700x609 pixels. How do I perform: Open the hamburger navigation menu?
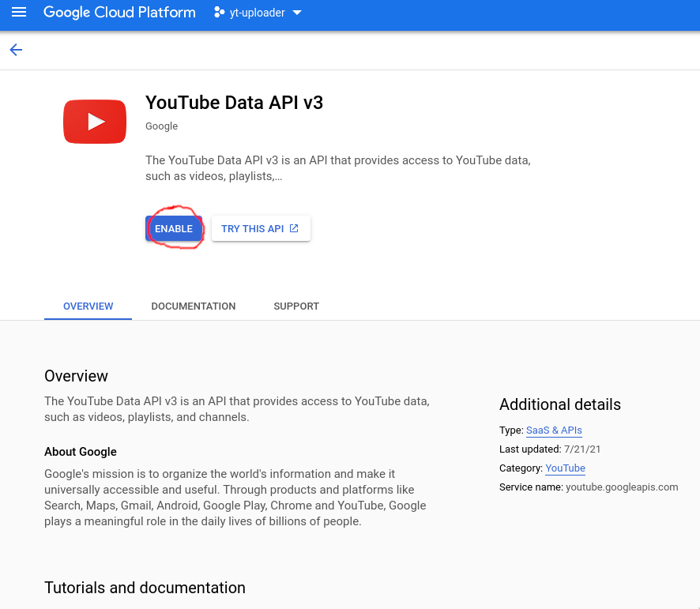(x=19, y=12)
